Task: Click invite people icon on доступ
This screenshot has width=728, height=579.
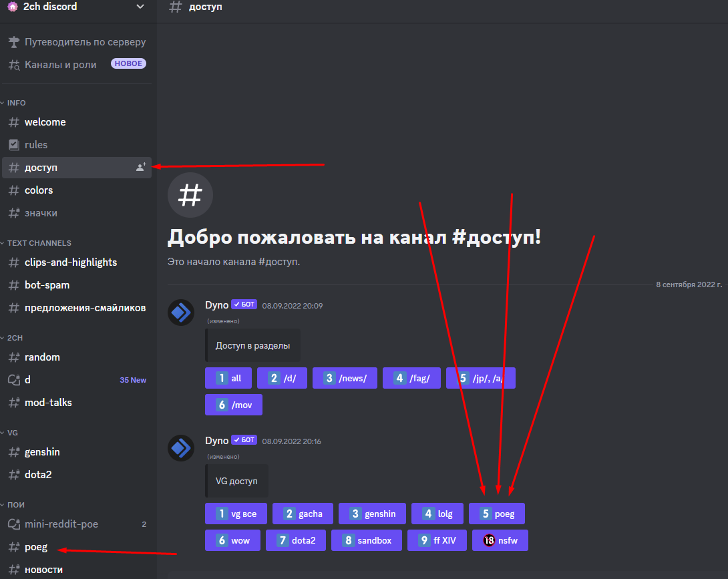Action: [141, 167]
